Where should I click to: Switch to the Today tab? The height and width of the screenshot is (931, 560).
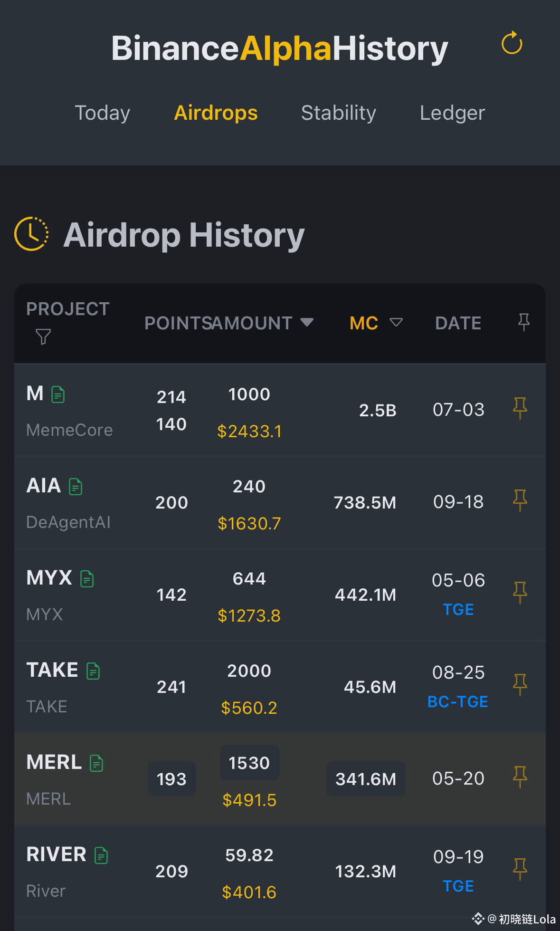pos(102,113)
